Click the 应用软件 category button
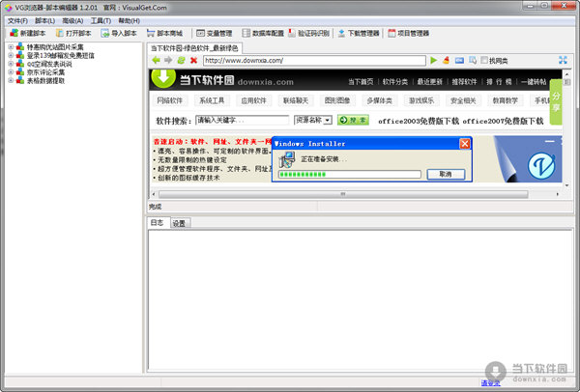 click(x=253, y=100)
